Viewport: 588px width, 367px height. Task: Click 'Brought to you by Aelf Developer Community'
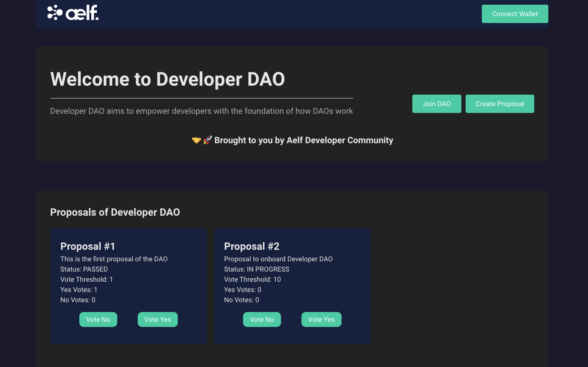click(304, 140)
